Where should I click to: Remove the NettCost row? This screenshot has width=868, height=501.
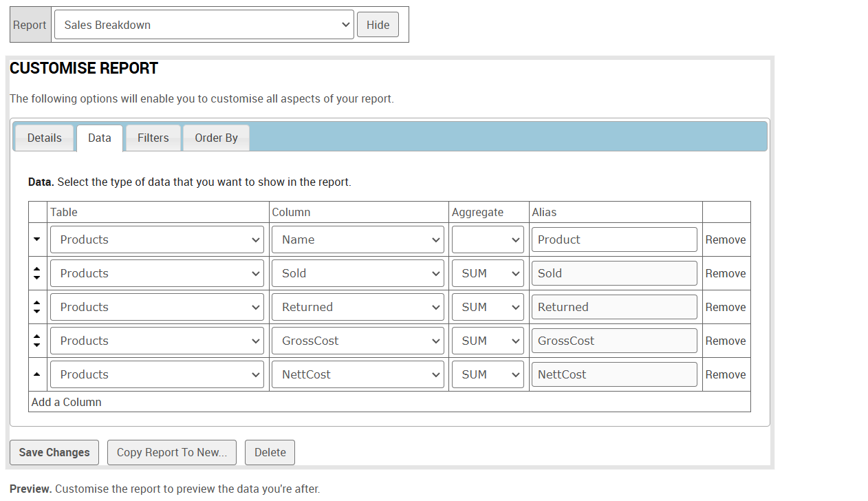tap(726, 374)
